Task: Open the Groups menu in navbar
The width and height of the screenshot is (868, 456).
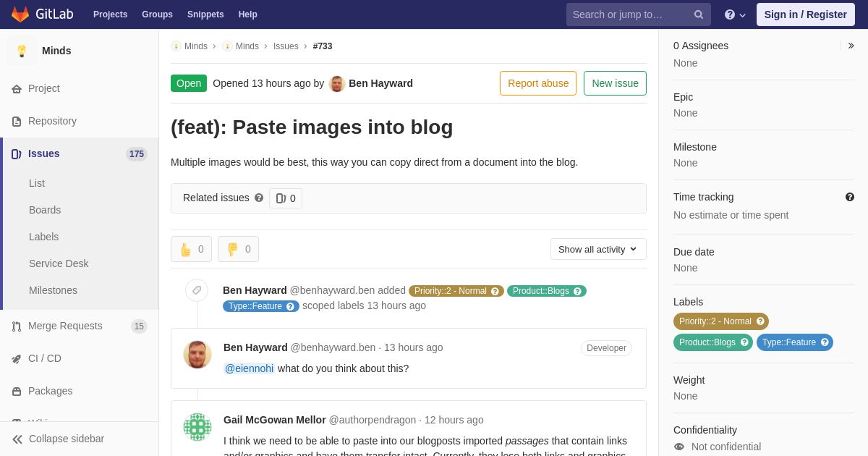Action: (157, 14)
